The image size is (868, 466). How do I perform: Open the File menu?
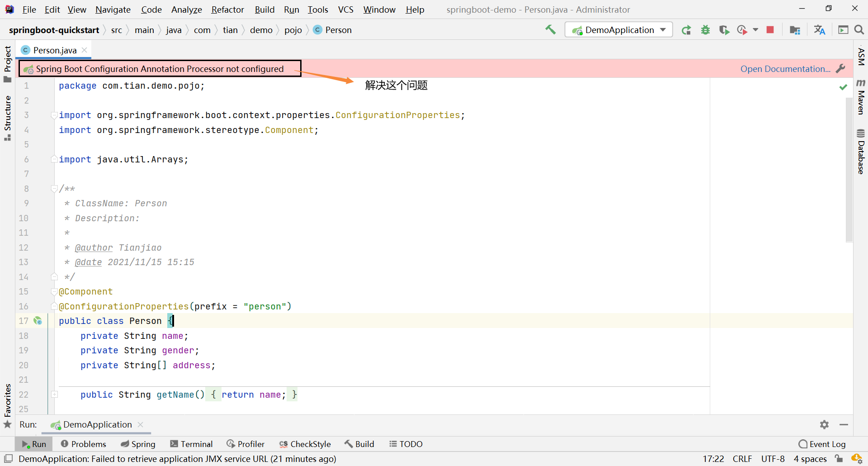click(29, 10)
